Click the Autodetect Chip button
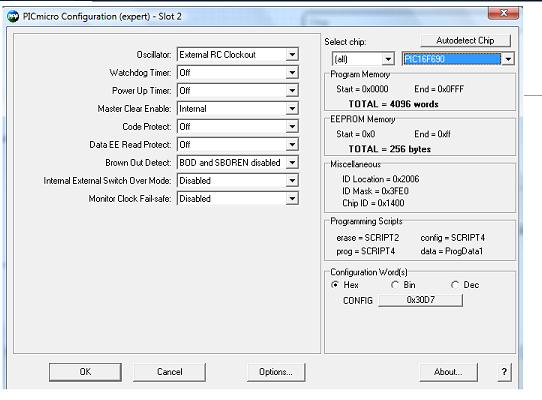 [x=465, y=41]
